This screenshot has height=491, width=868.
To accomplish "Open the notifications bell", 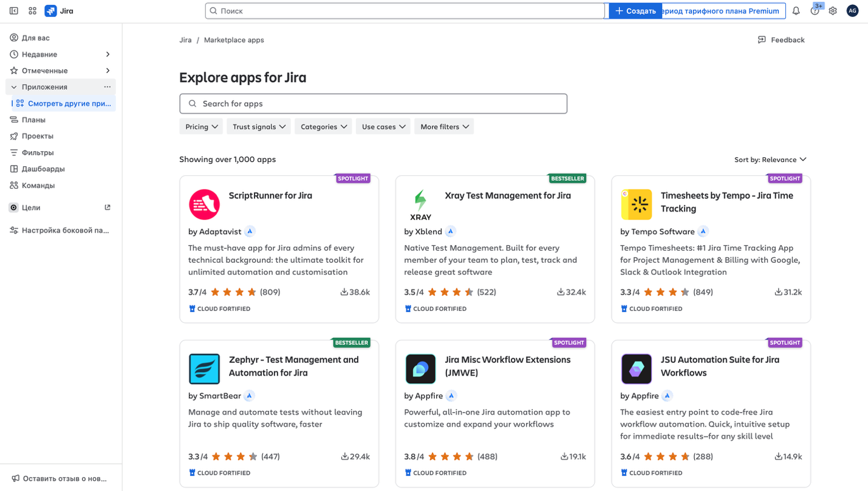I will (796, 11).
